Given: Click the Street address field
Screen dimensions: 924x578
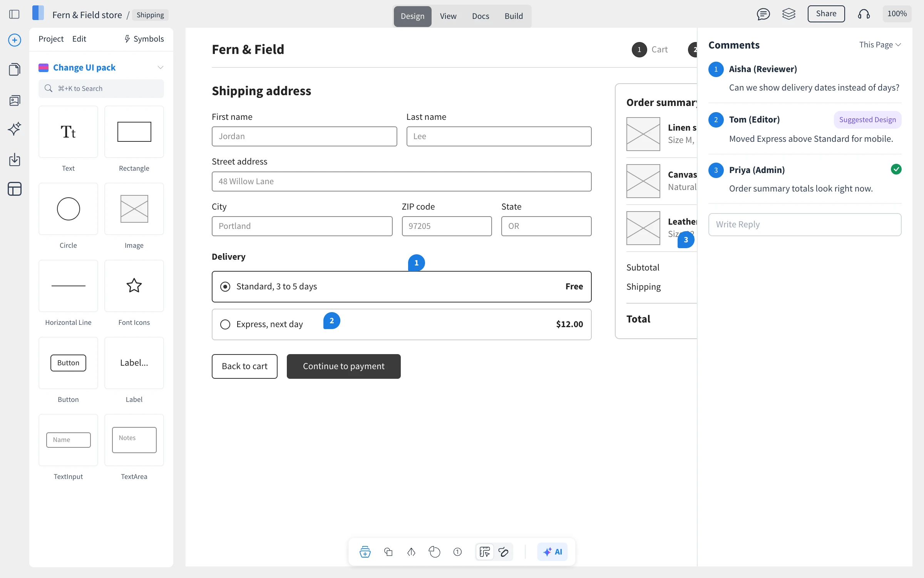Looking at the screenshot, I should [x=402, y=181].
